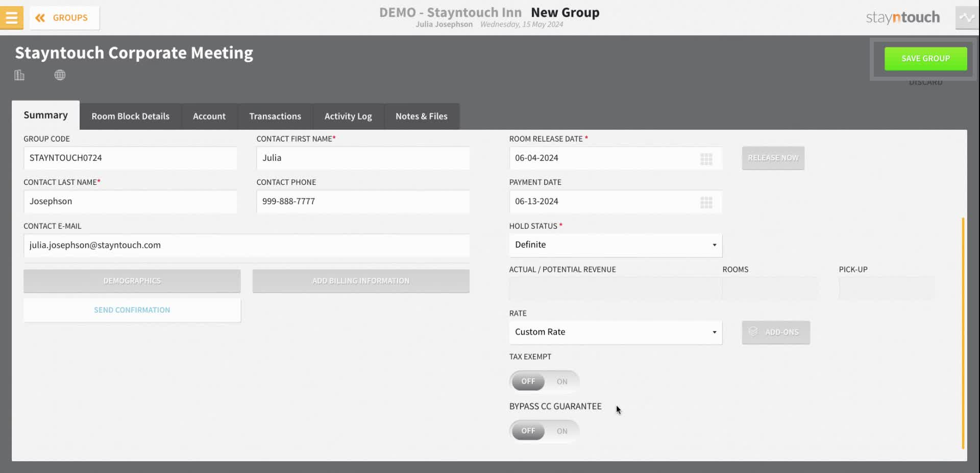
Task: Open the Notes & Files tab
Action: [x=422, y=116]
